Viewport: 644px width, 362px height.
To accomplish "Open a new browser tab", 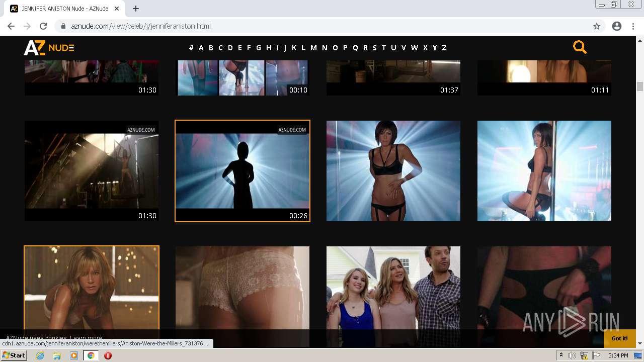I will 136,9.
